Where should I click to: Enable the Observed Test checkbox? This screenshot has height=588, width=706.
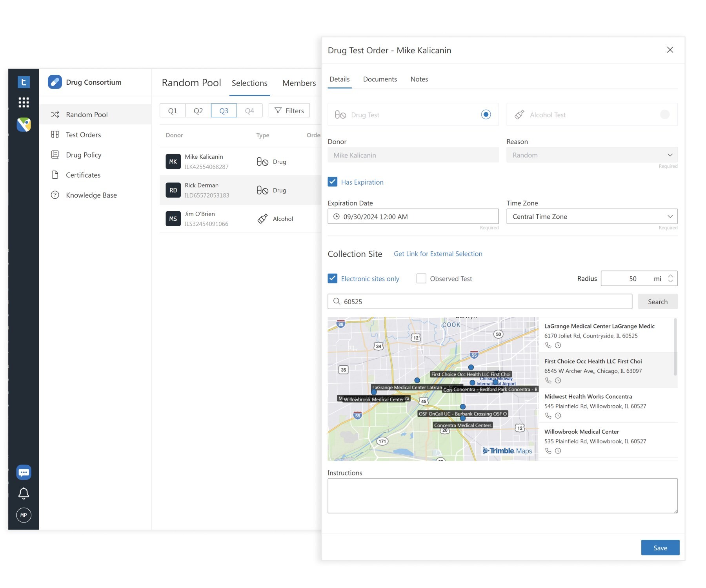[x=421, y=278]
